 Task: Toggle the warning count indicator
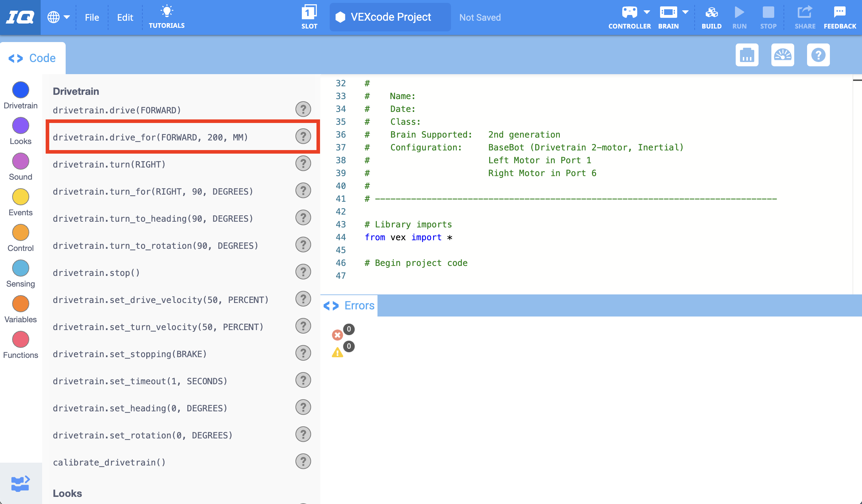pos(337,352)
